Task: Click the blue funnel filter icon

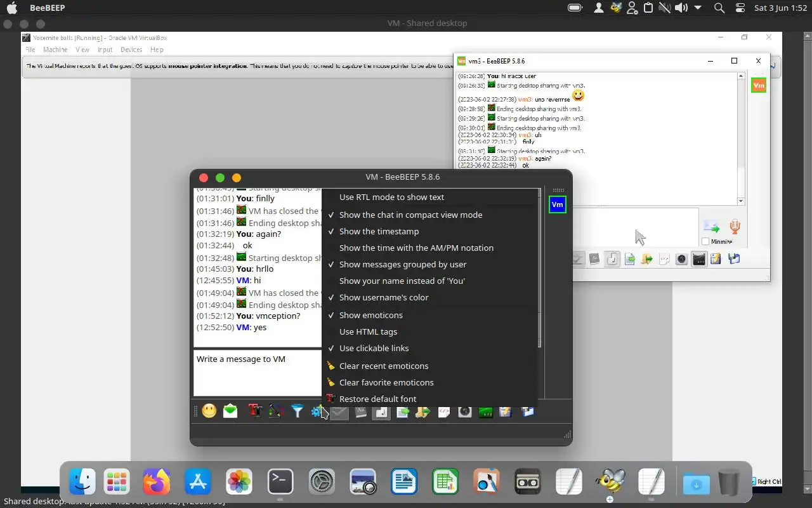Action: (297, 411)
